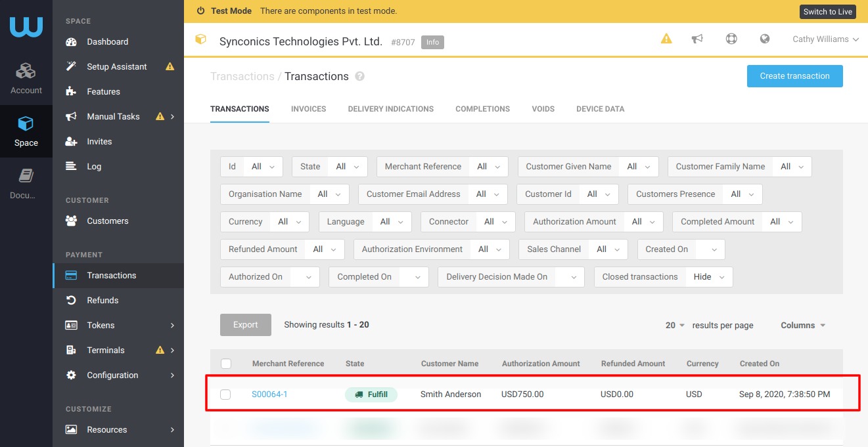
Task: Open the Columns dropdown
Action: (802, 326)
